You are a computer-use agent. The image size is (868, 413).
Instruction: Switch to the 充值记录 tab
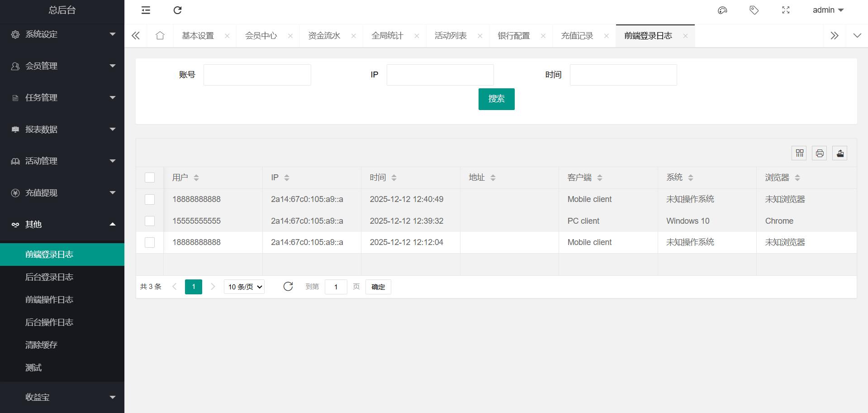click(x=577, y=36)
